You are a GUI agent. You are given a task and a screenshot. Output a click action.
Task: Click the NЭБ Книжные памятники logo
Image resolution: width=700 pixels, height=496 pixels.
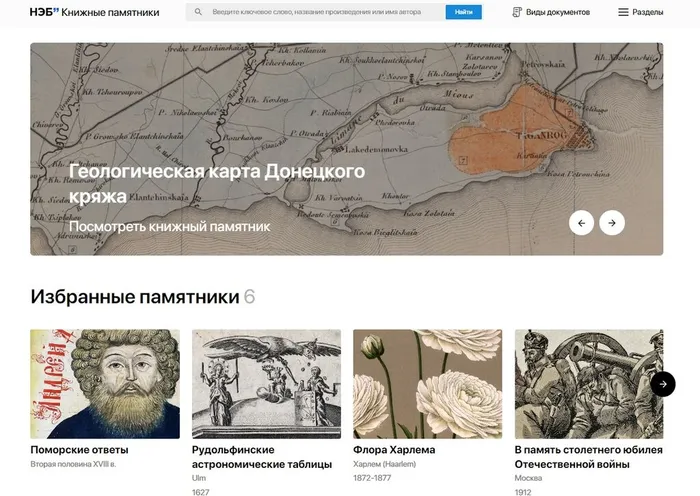(x=94, y=12)
